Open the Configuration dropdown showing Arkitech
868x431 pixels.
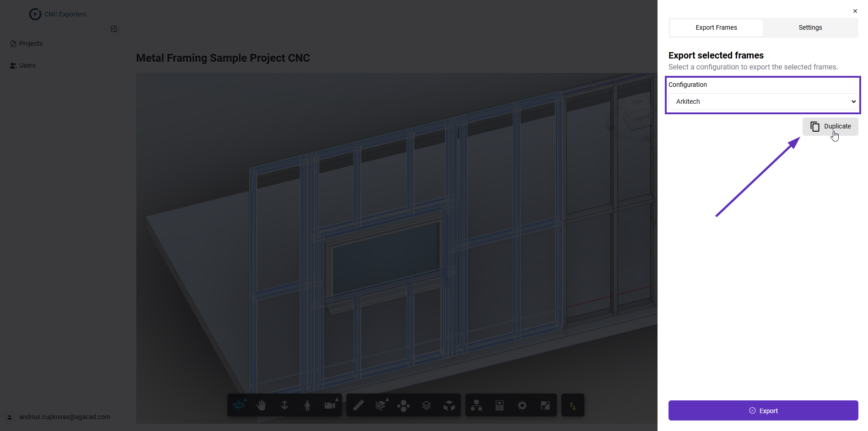click(763, 101)
